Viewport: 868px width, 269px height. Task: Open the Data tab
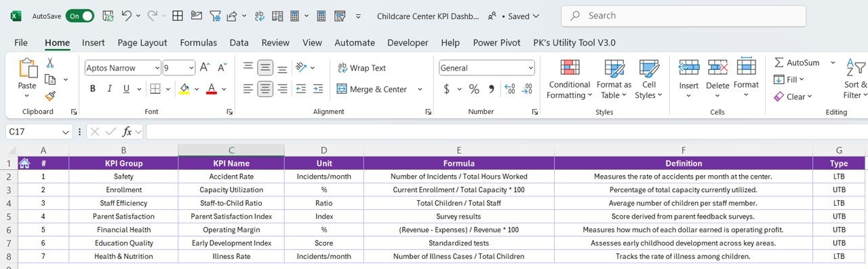tap(239, 42)
